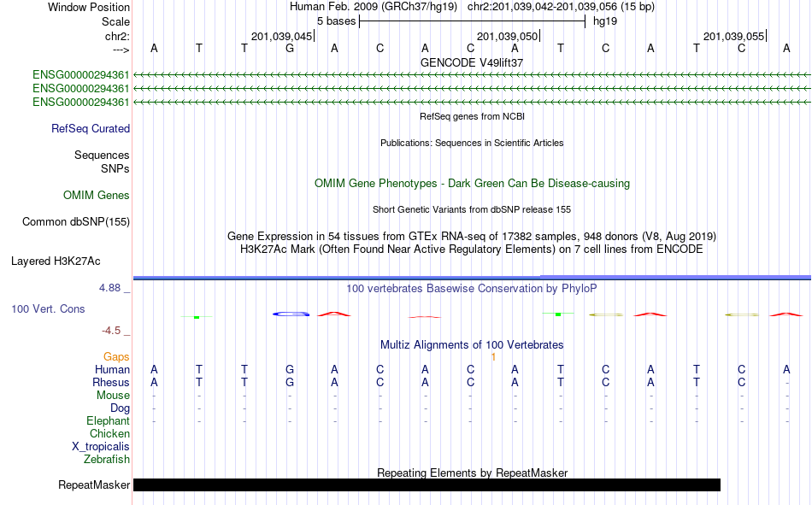Click the blue G PhyloP conservation logo
Screen dimensions: 812x505
pos(291,314)
